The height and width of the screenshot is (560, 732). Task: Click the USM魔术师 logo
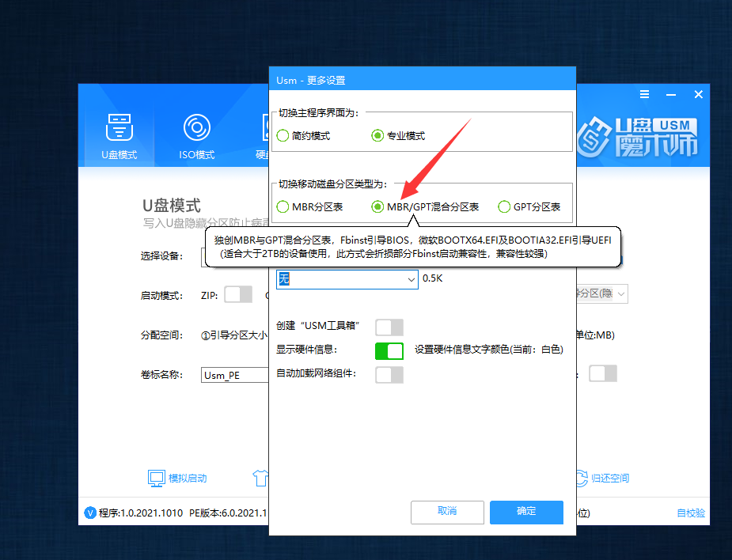(x=638, y=137)
